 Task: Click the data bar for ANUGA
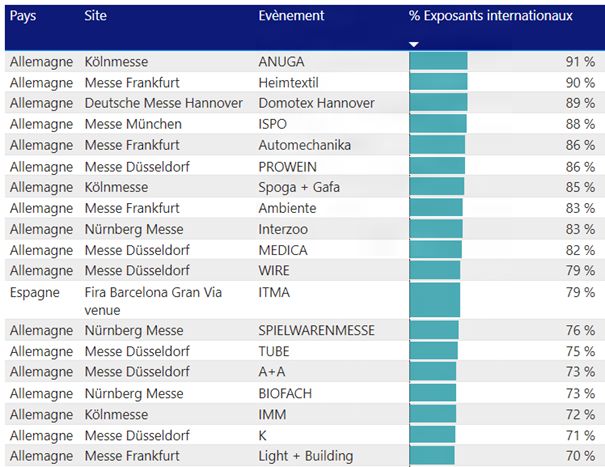[x=438, y=61]
